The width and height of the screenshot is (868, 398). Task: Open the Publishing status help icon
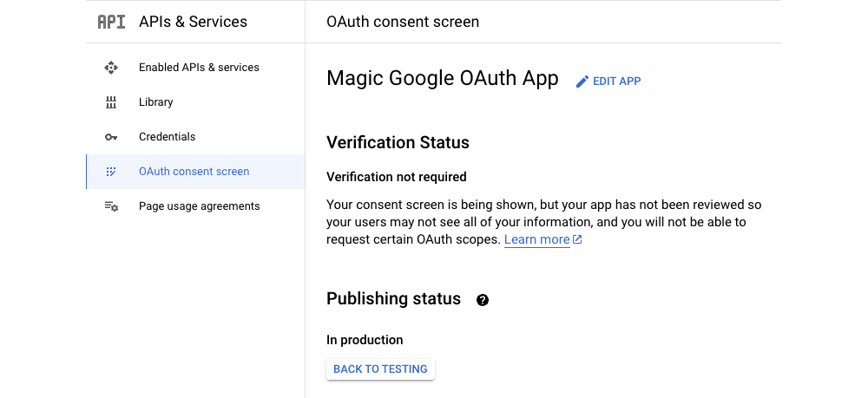[x=483, y=300]
